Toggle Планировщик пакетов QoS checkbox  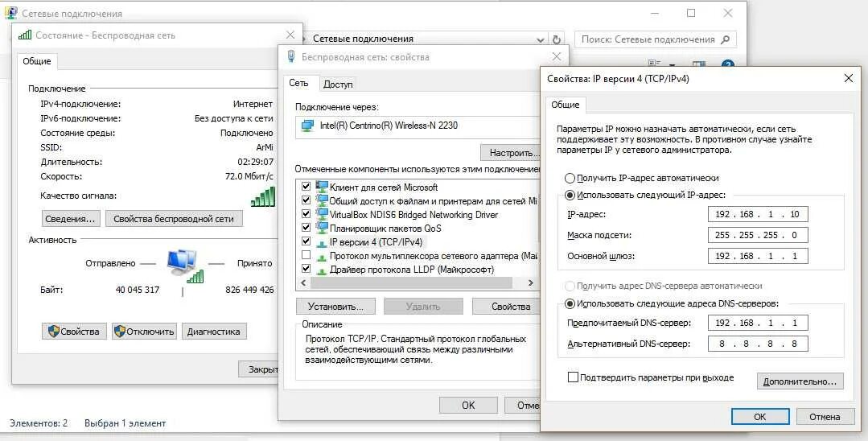coord(306,228)
